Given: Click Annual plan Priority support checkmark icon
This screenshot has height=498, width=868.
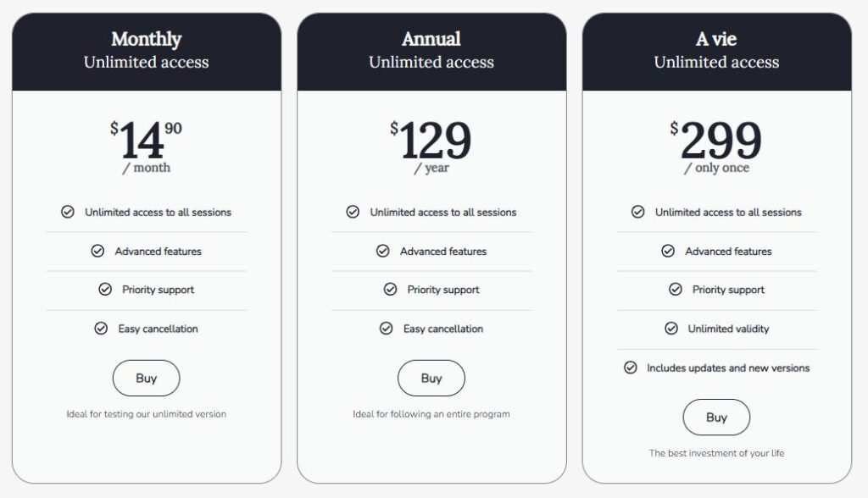Looking at the screenshot, I should [x=390, y=290].
